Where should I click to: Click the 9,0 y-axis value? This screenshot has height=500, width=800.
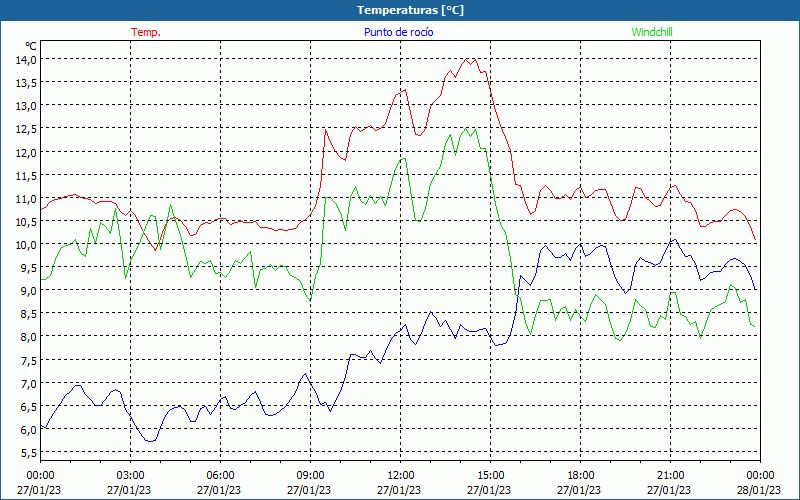pyautogui.click(x=28, y=290)
